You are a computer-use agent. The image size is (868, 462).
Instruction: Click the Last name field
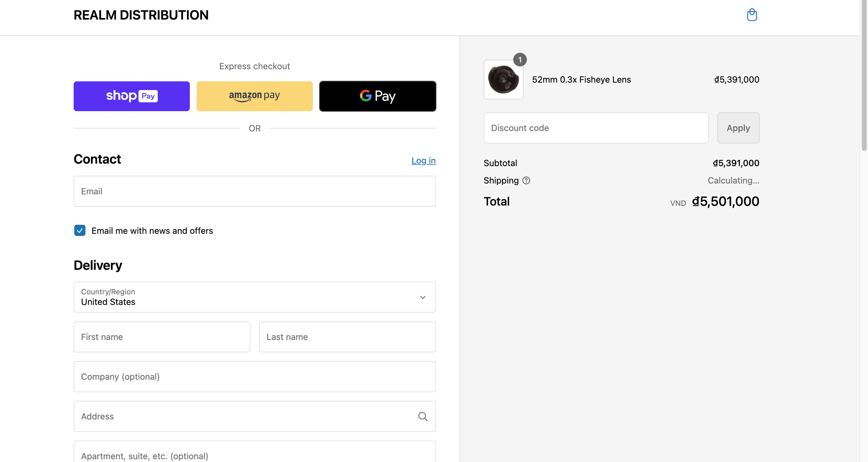click(x=347, y=337)
